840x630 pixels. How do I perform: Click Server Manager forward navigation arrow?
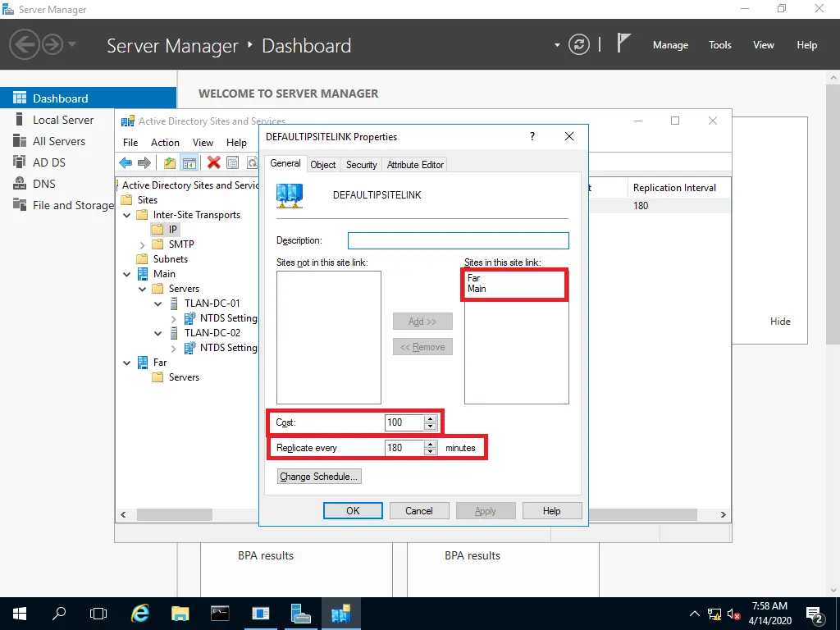(52, 44)
